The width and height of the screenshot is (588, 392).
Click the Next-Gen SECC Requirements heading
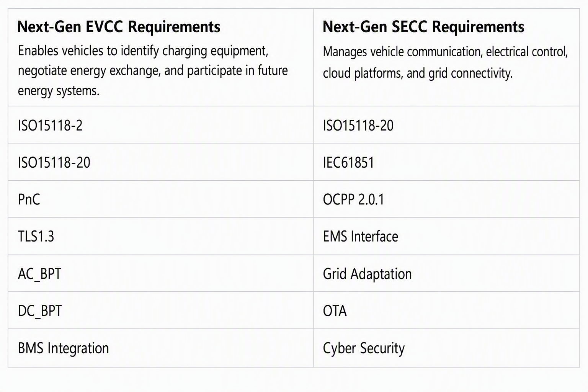(x=423, y=27)
